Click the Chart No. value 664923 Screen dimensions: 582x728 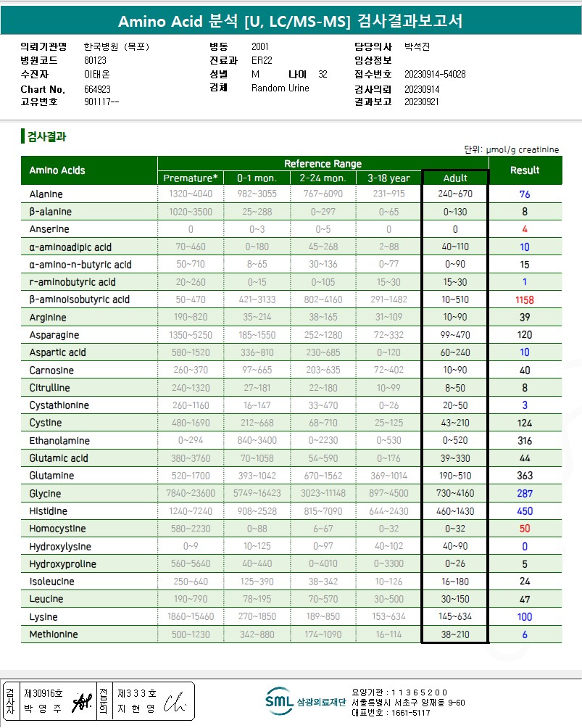point(97,89)
